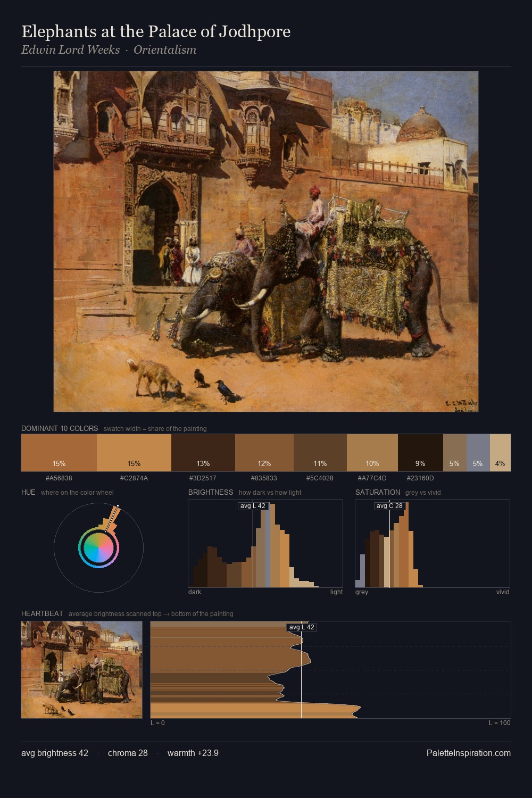Image resolution: width=532 pixels, height=798 pixels.
Task: Click the avg L 42 brightness histogram label
Action: [253, 506]
